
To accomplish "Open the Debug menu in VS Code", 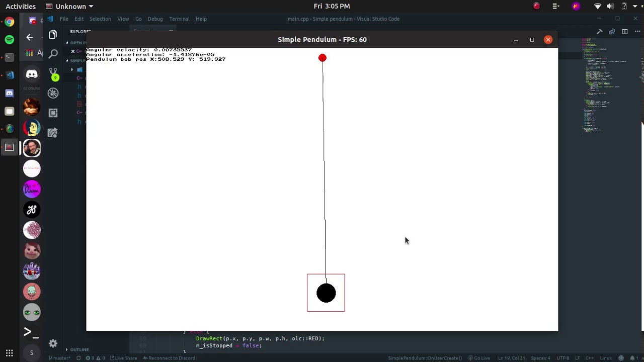I will (x=155, y=19).
